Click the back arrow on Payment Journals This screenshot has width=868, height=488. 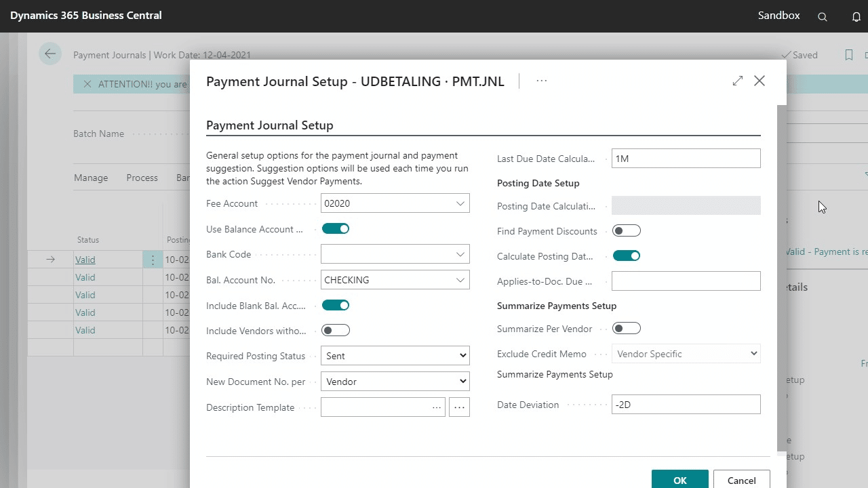coord(50,54)
